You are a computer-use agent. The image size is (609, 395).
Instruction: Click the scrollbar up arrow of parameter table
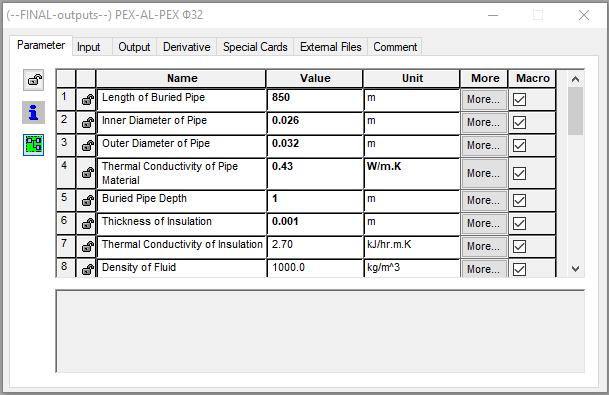575,79
